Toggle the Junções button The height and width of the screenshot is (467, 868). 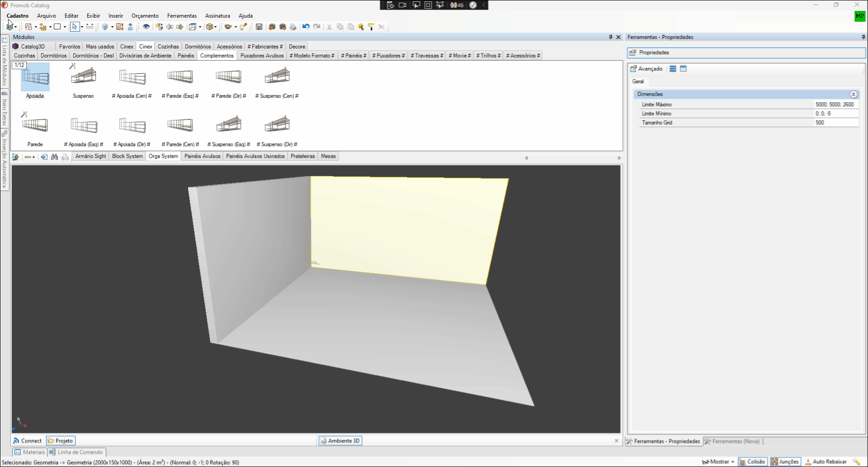(785, 462)
